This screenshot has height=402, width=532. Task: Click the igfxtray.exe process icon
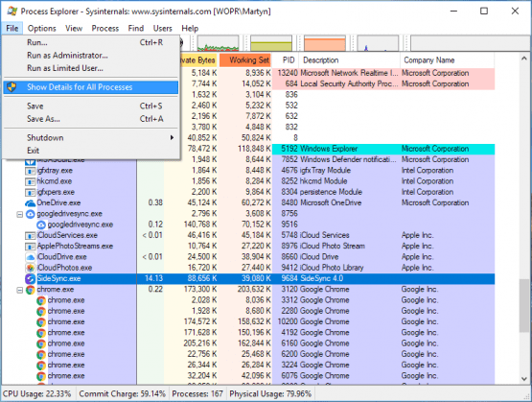[31, 171]
